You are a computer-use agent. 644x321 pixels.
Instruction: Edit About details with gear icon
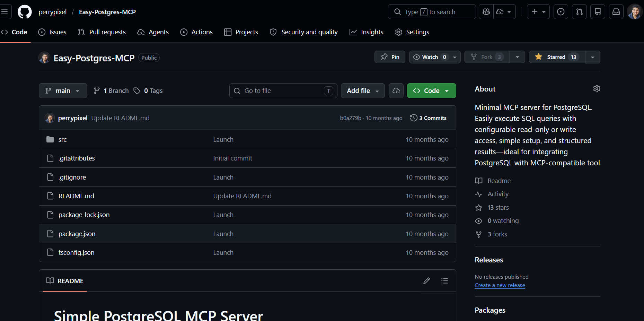[x=597, y=89]
